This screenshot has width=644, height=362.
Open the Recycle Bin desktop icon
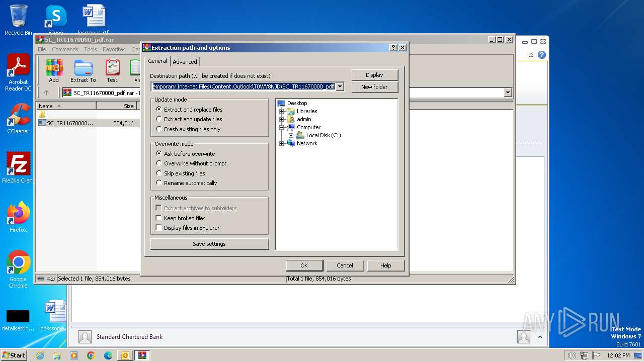(x=18, y=20)
